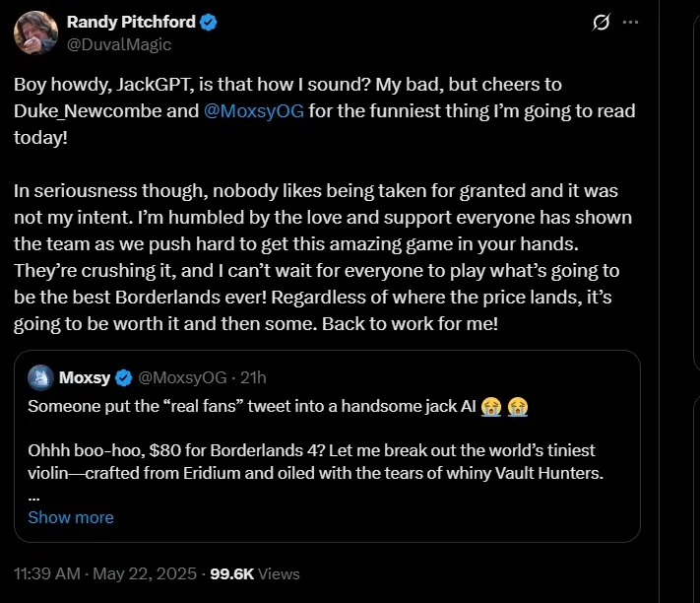This screenshot has width=700, height=603.
Task: Click the 21h timestamp on the quoted post
Action: (x=253, y=377)
